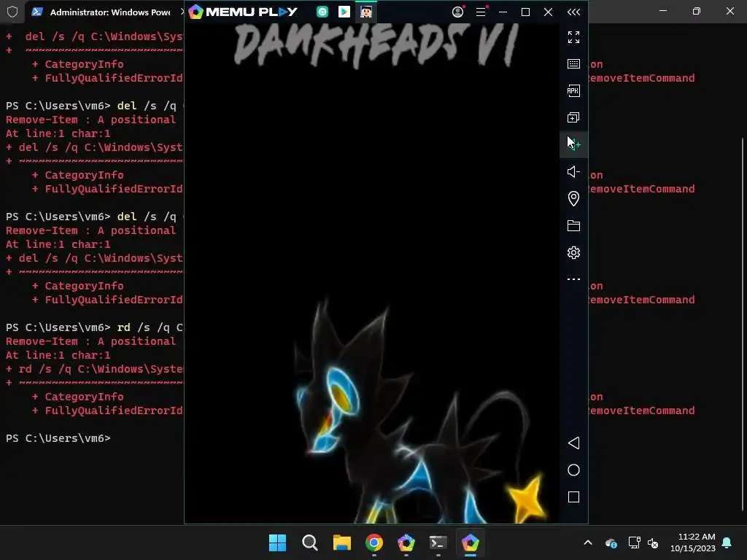The height and width of the screenshot is (560, 747).
Task: Toggle MEmu fullscreen mode icon
Action: tap(573, 37)
